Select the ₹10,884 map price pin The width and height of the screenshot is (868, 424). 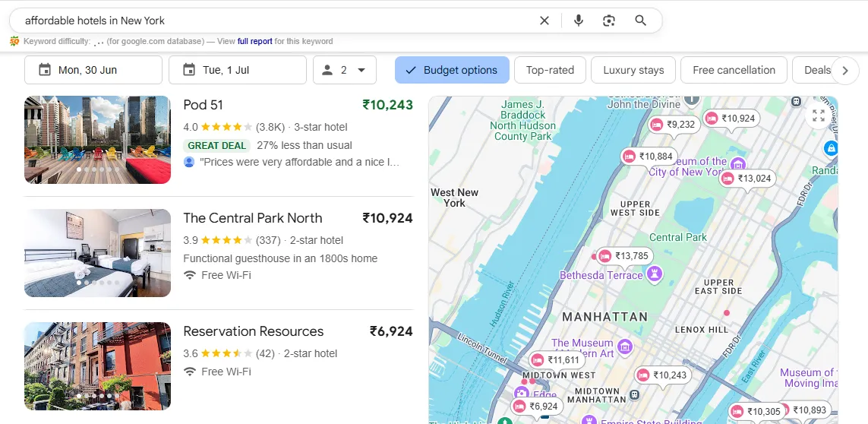pos(649,157)
